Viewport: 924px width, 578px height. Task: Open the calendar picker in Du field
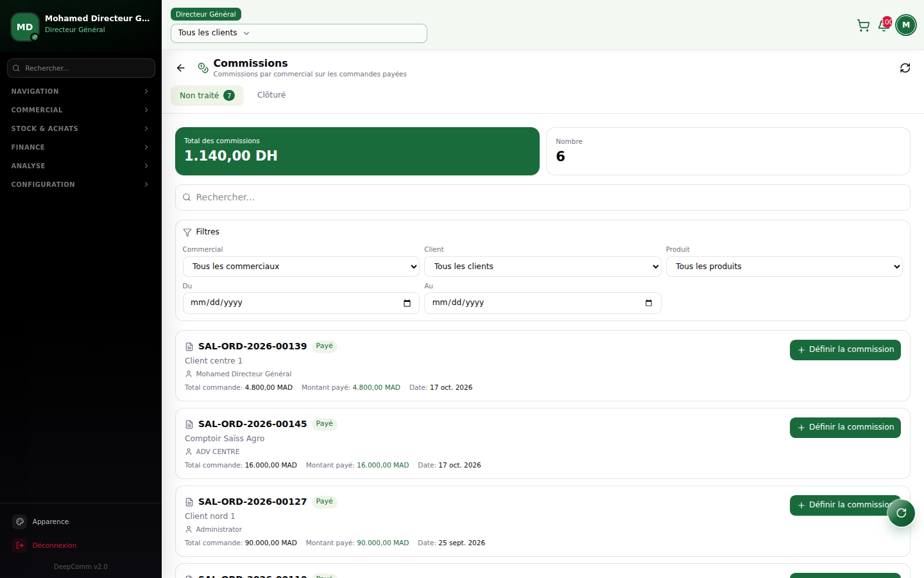(407, 303)
